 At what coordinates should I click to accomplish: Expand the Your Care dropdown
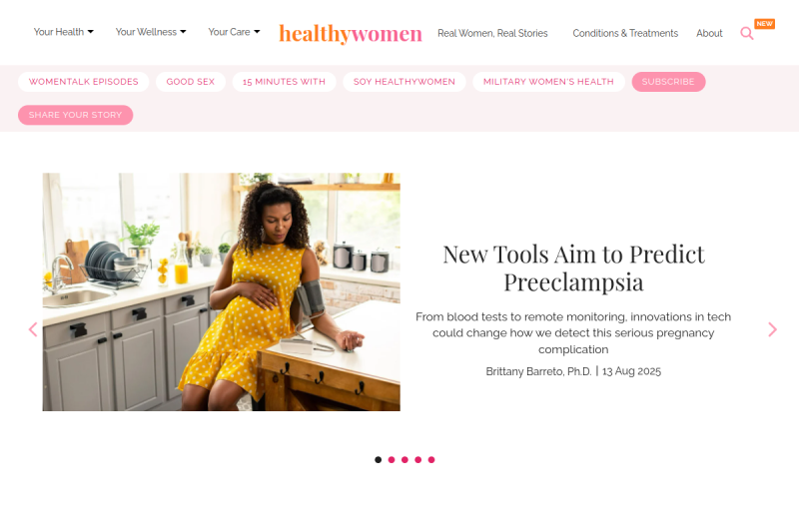coord(234,32)
